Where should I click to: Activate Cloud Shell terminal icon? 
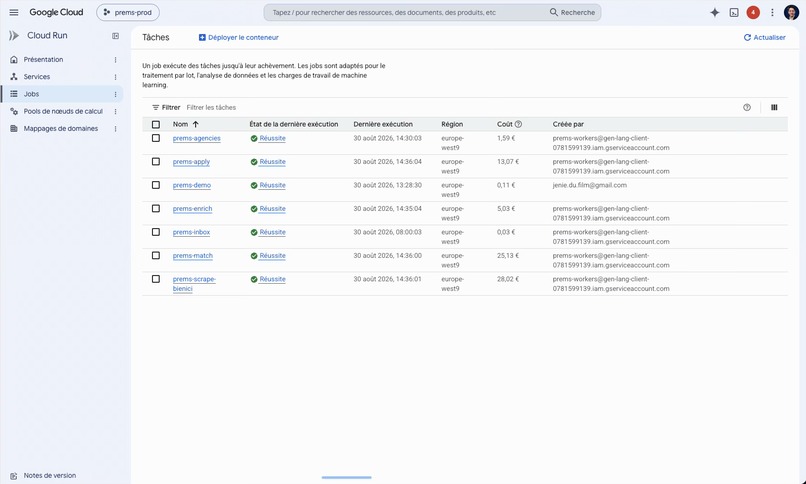[734, 12]
